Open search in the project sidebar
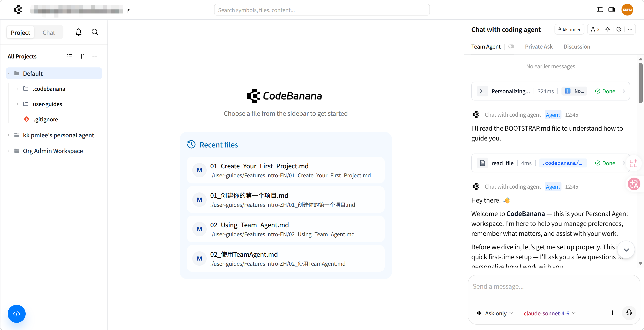The image size is (644, 330). pos(95,32)
